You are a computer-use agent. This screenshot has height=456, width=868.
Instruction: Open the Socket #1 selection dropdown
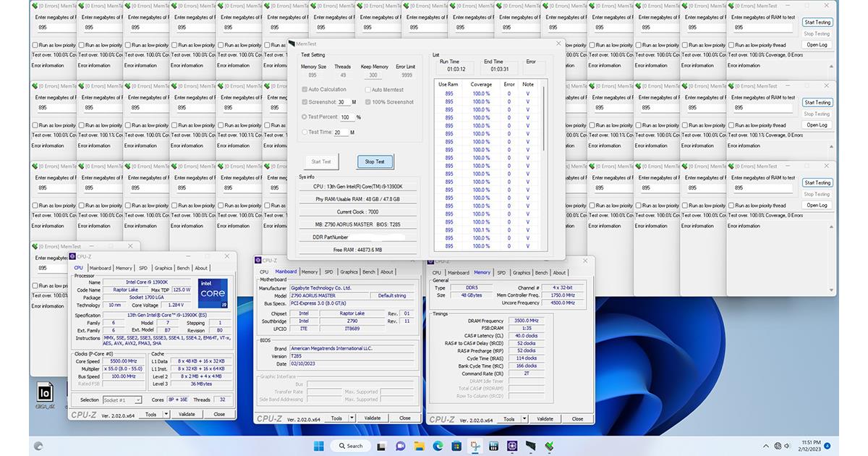123,400
